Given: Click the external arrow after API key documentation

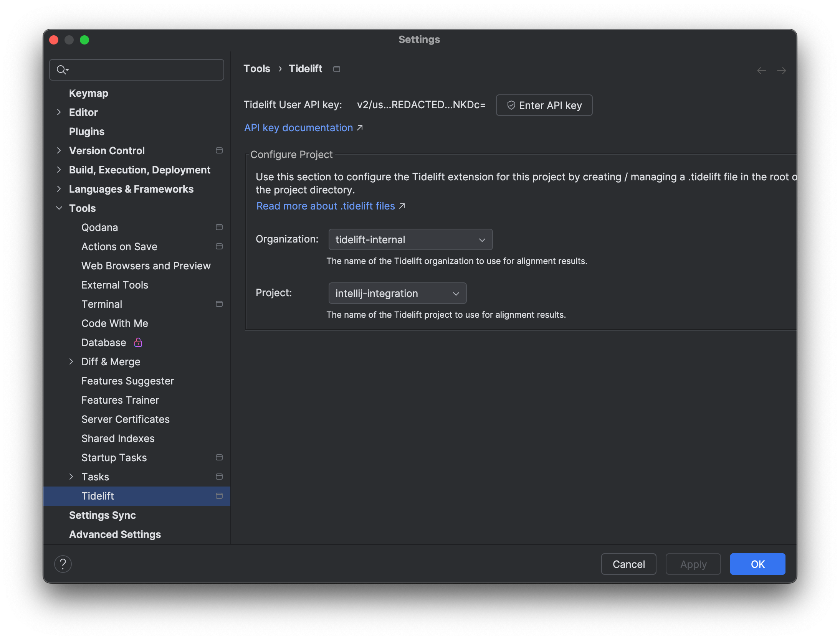Looking at the screenshot, I should [x=360, y=128].
